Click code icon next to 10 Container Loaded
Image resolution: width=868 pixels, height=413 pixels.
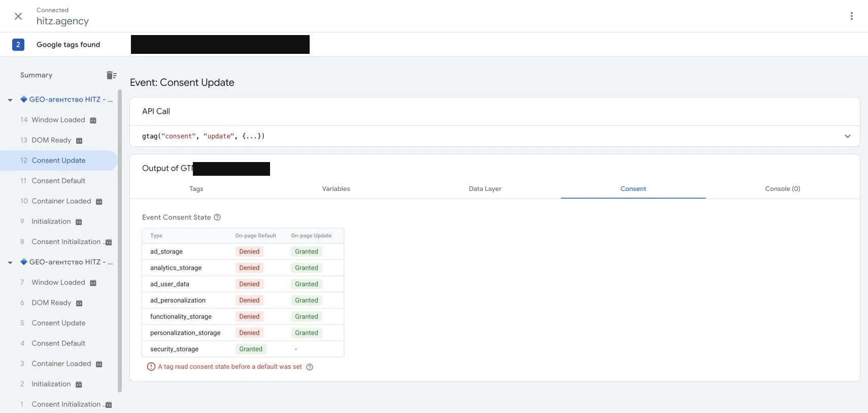click(x=99, y=202)
